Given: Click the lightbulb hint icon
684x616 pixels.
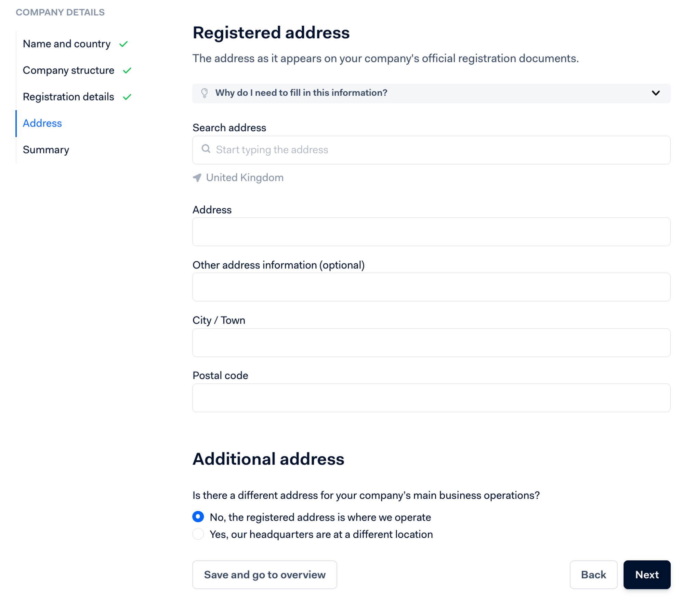Looking at the screenshot, I should [204, 93].
